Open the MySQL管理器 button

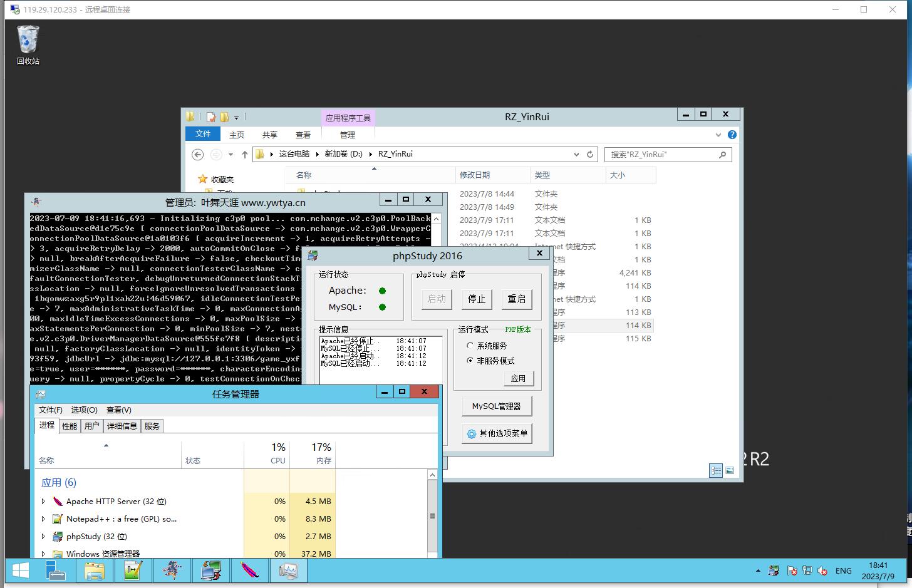pos(496,406)
